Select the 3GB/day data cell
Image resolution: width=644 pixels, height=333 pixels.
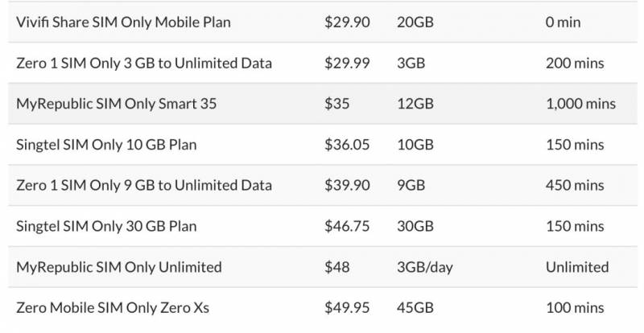click(x=425, y=267)
